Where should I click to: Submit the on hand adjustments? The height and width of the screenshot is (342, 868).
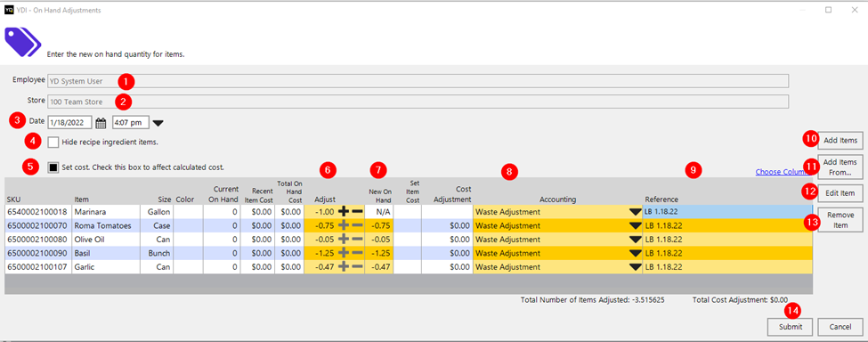tap(790, 327)
